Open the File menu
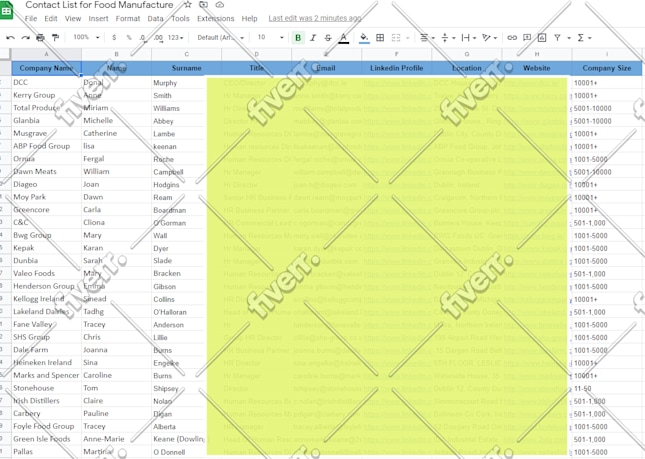The height and width of the screenshot is (459, 645). point(31,19)
